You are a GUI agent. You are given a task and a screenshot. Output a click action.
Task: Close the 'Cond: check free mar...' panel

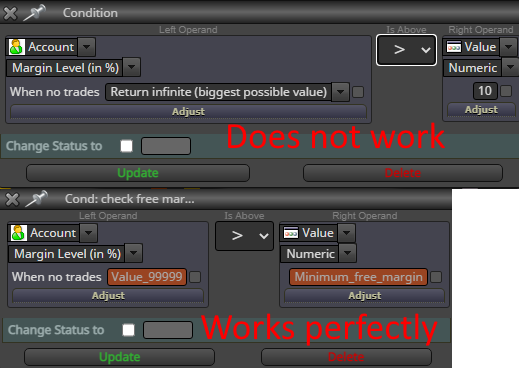(x=12, y=199)
